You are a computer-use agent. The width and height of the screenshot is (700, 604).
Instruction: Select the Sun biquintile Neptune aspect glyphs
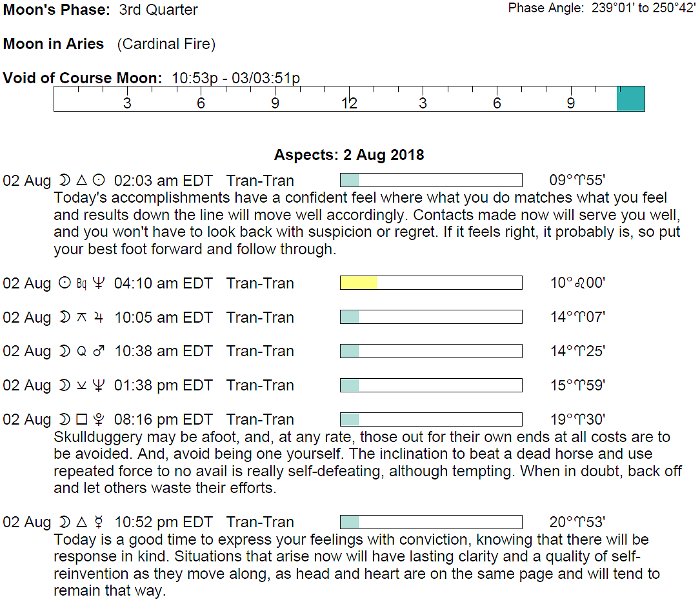[81, 283]
